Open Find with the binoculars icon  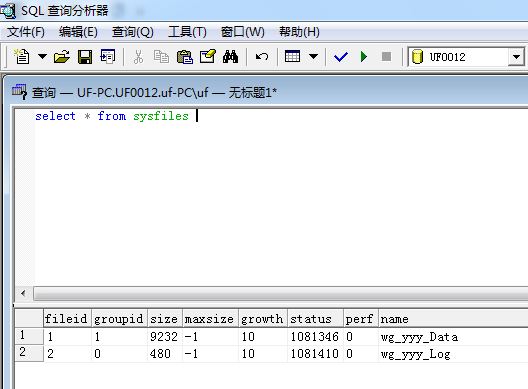tap(230, 57)
